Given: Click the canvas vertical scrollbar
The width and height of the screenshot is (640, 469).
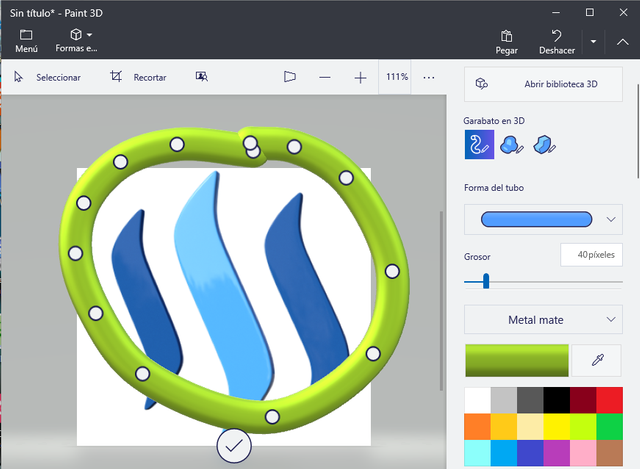Looking at the screenshot, I should pos(441,301).
